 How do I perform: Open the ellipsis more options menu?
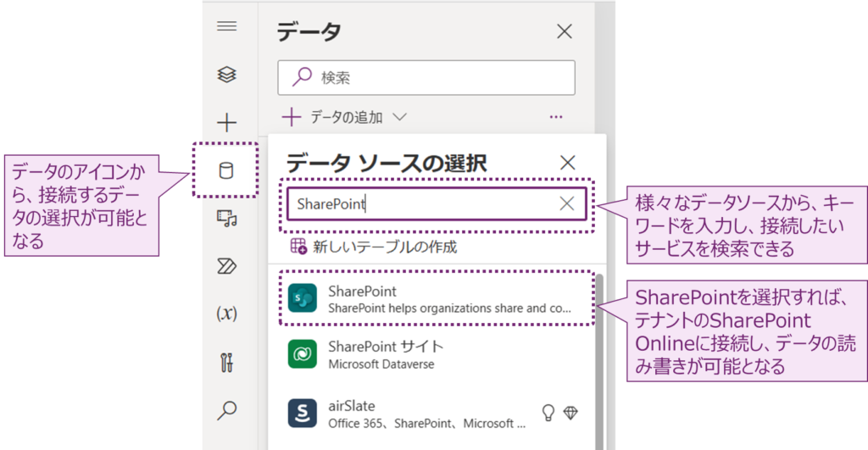point(556,117)
